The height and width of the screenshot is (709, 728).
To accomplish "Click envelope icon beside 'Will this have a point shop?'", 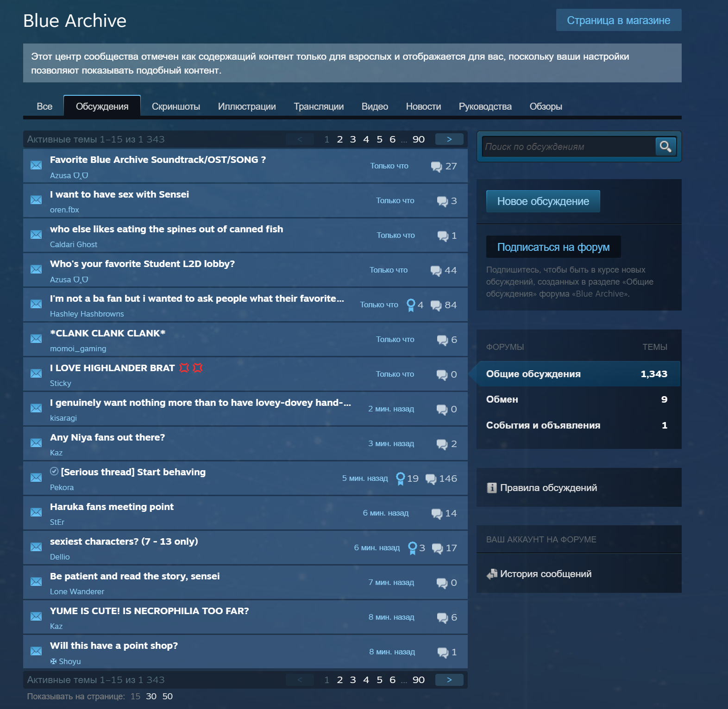I will coord(36,651).
